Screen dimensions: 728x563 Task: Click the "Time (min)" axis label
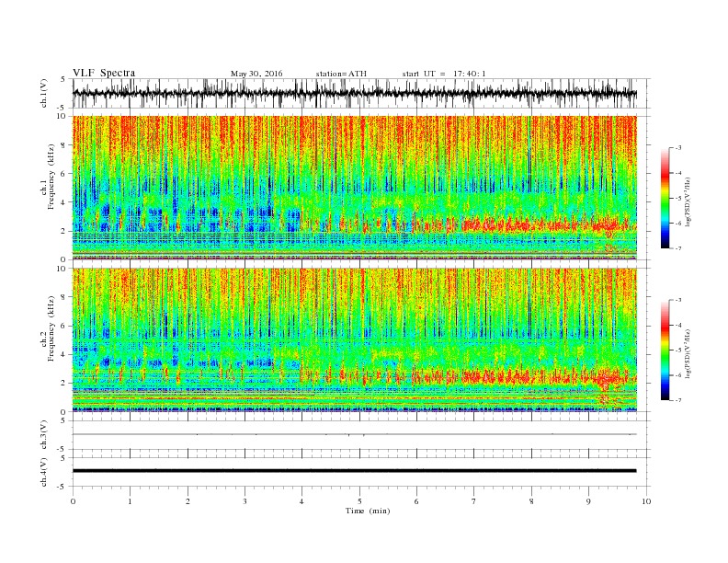(x=368, y=511)
